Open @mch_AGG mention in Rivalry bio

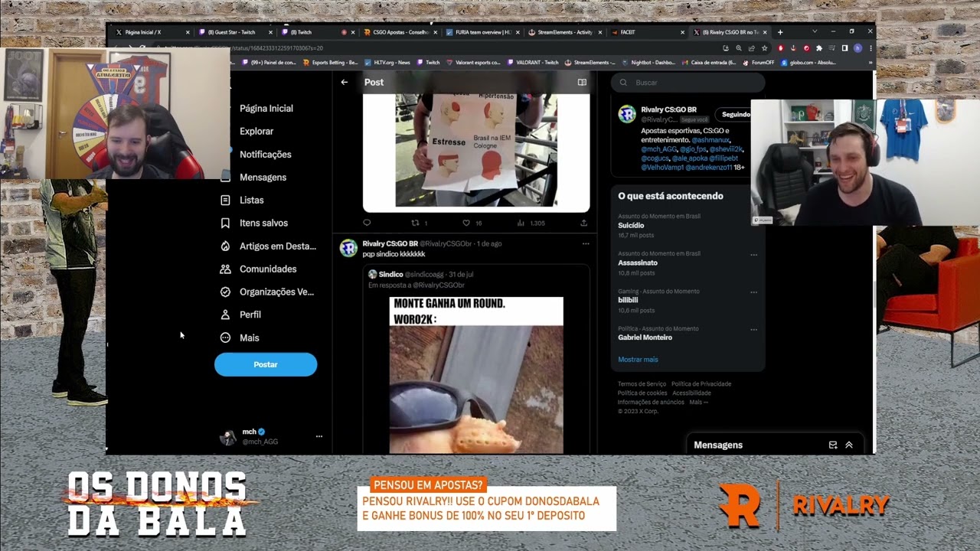pos(658,149)
